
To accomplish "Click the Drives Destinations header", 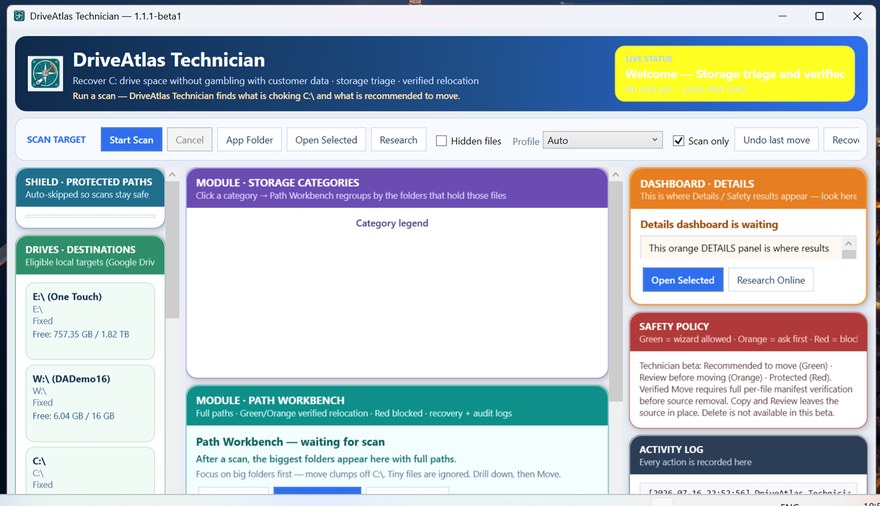I will click(90, 255).
